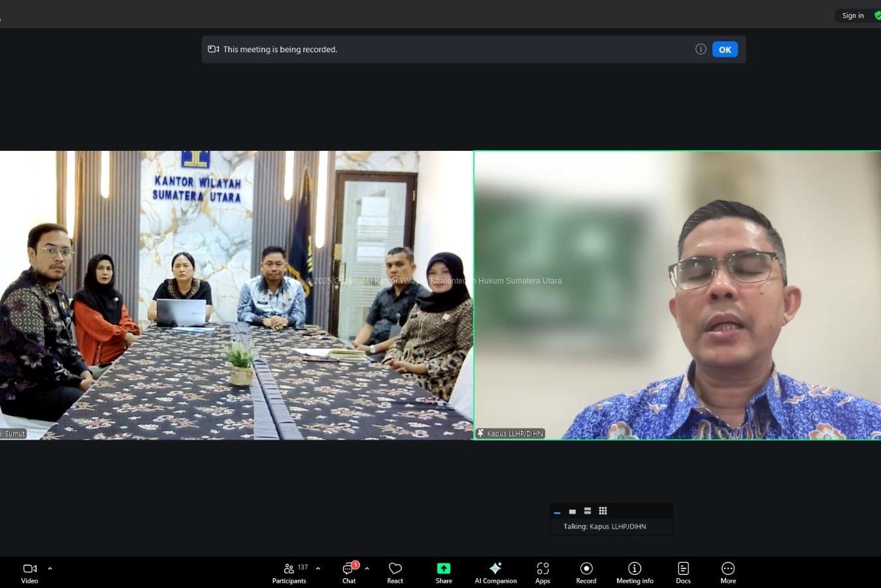Expand the Participants options caret

click(x=318, y=568)
